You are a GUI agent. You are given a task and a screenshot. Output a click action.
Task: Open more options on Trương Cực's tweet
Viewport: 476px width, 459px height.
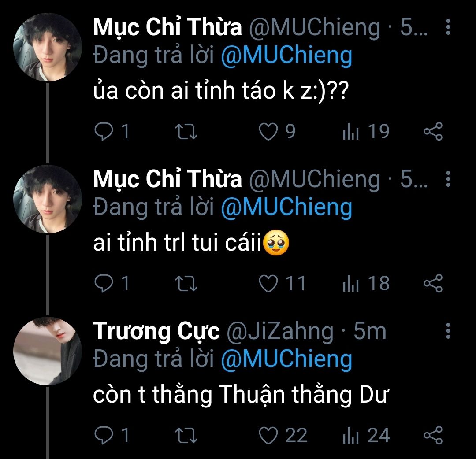tap(448, 331)
